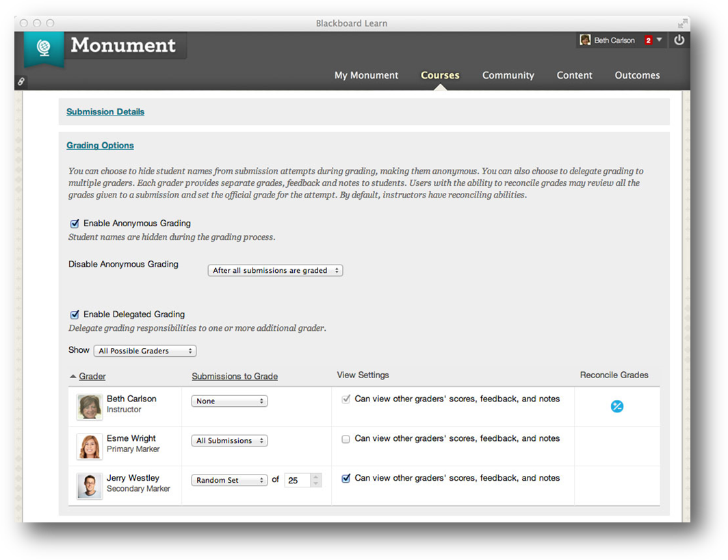Expand the user menu arrow beside Beth Carlson
Image resolution: width=728 pixels, height=560 pixels.
(x=660, y=40)
